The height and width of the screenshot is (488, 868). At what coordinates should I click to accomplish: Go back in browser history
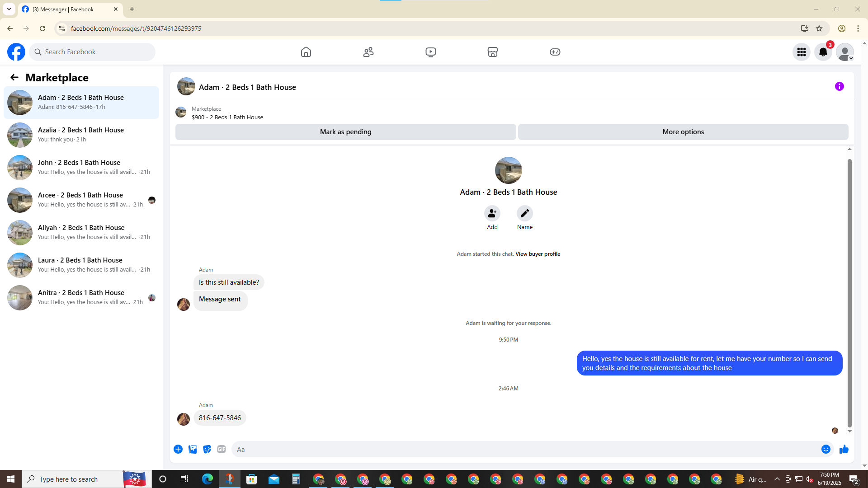[x=10, y=28]
